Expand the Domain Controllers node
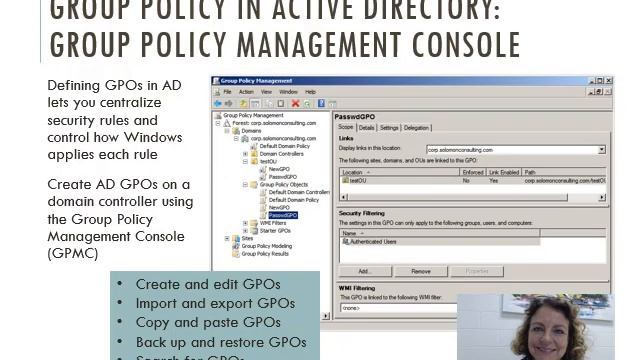The height and width of the screenshot is (360, 640). coord(245,154)
